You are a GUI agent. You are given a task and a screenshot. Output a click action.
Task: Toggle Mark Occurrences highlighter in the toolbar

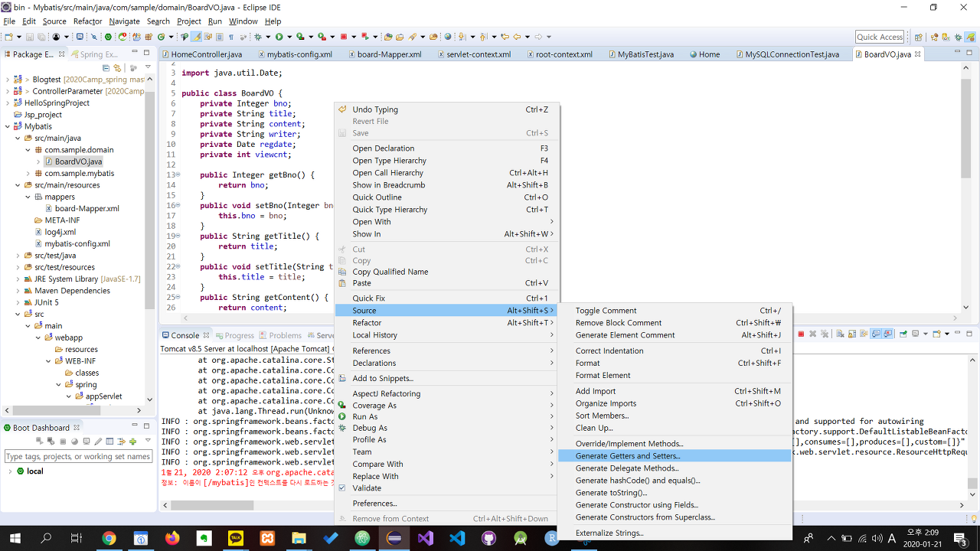point(196,37)
